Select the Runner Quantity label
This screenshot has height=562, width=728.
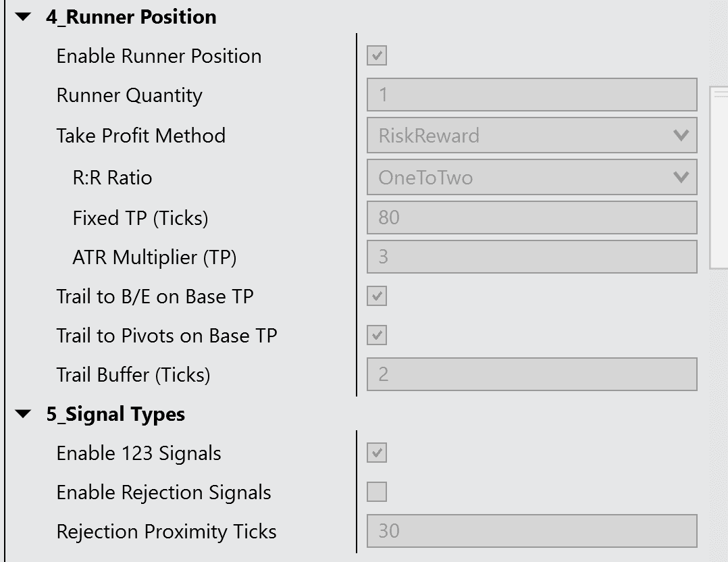129,95
